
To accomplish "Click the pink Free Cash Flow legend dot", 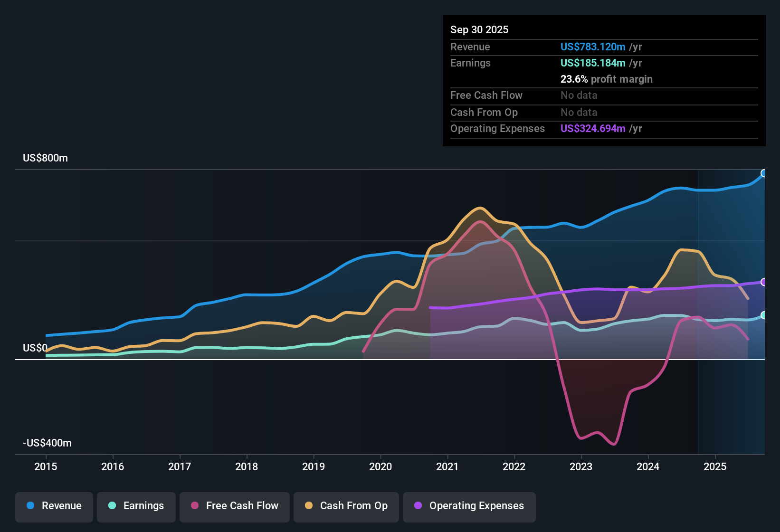I will [195, 506].
